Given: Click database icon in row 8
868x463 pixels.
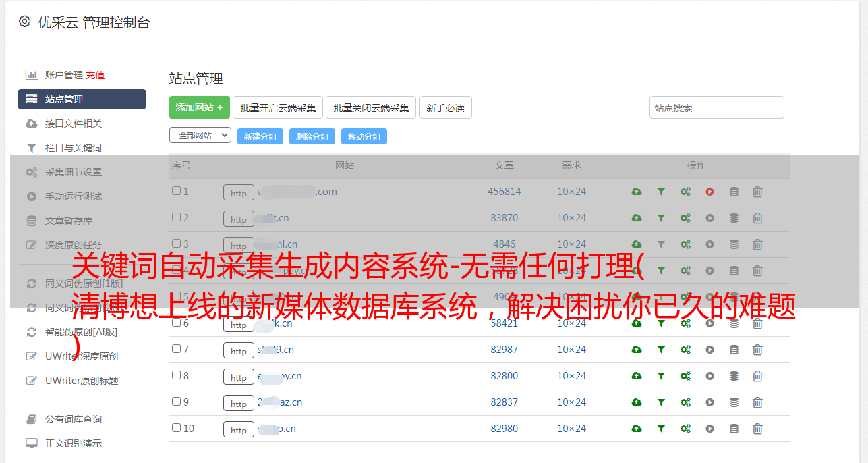Looking at the screenshot, I should coord(734,376).
